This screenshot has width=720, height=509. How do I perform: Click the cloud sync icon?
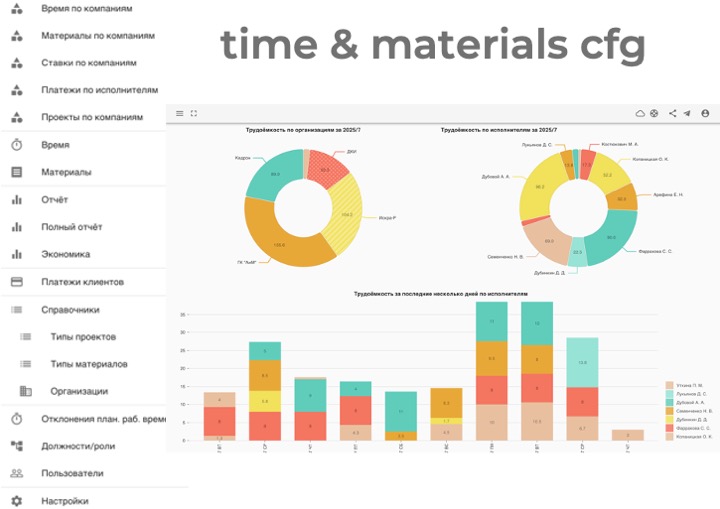[641, 114]
